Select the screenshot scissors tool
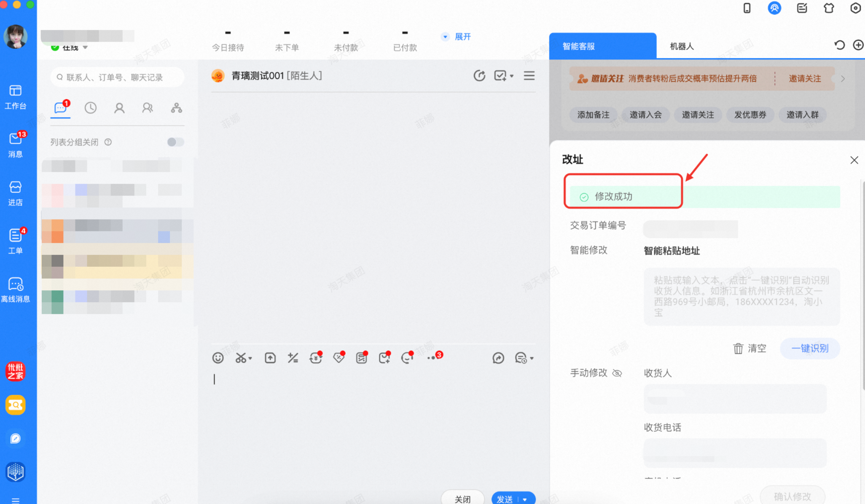Screen dimensions: 865x504 tap(241, 357)
